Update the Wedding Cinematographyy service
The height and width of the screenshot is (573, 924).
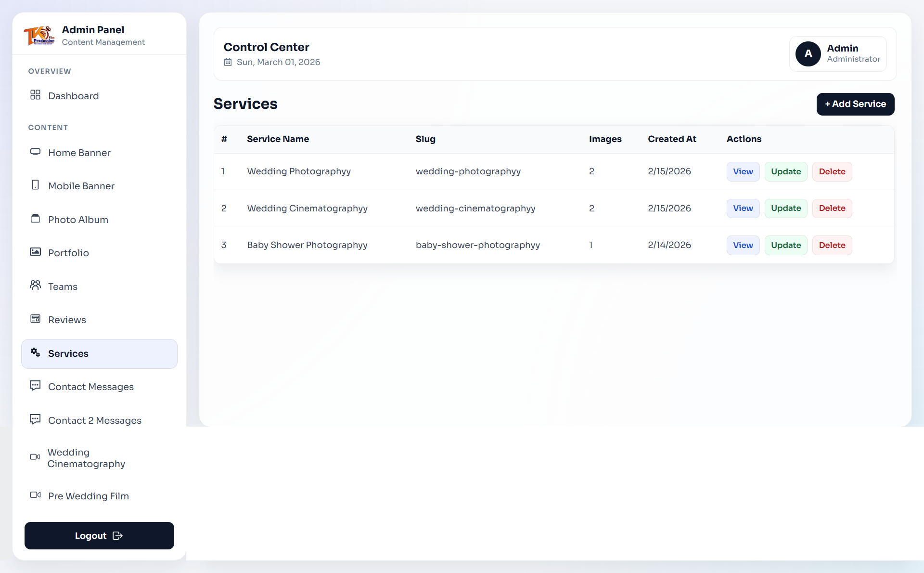click(x=785, y=208)
